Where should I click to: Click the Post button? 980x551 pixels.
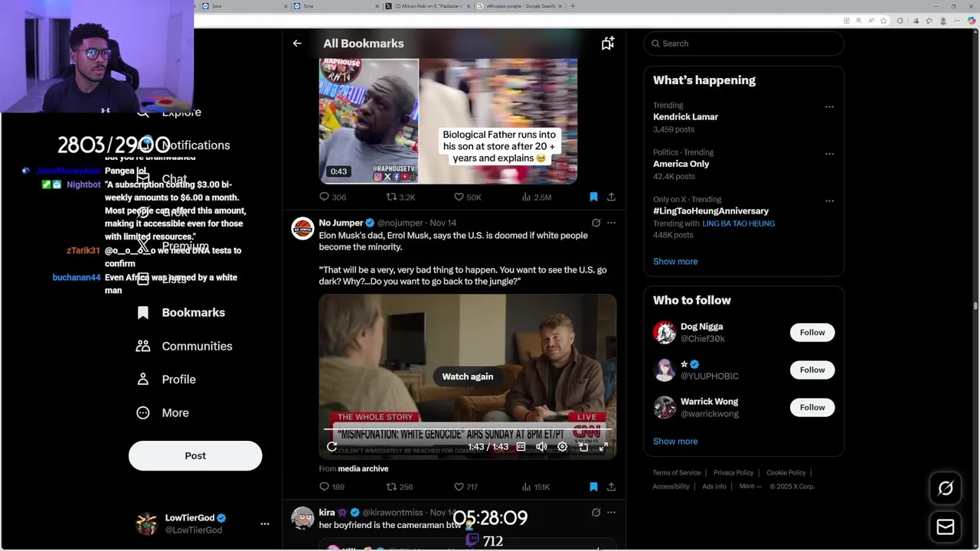tap(195, 455)
